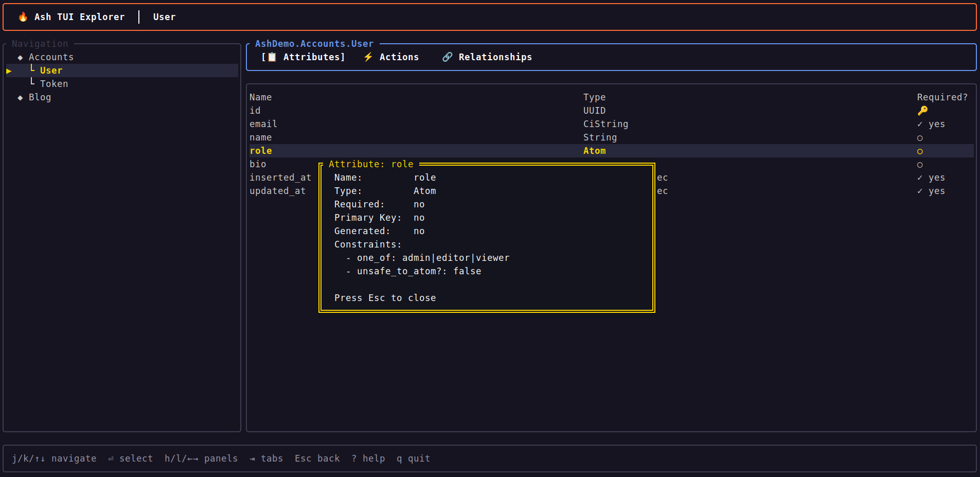Click the checkmark in the updated_at row
The width and height of the screenshot is (980, 477).
click(920, 191)
